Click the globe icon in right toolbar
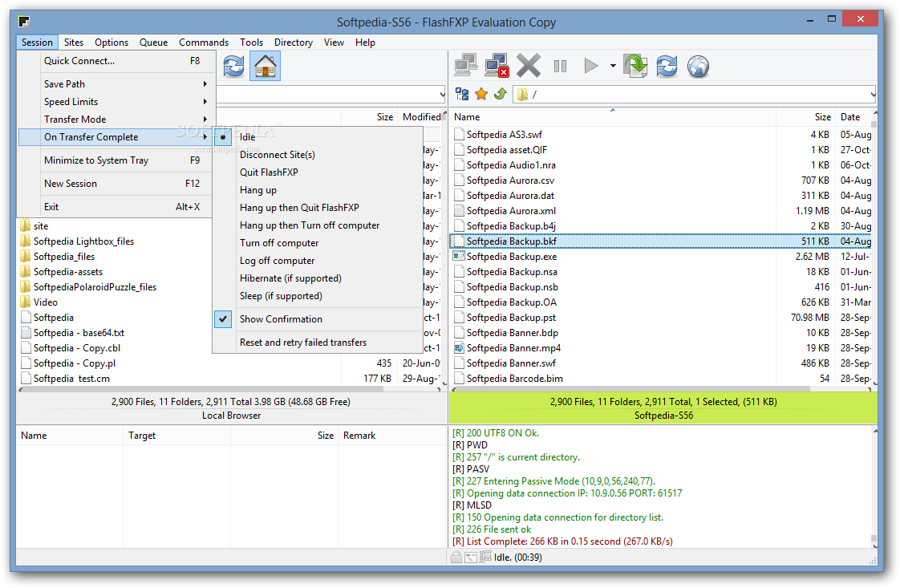The width and height of the screenshot is (900, 588). [x=698, y=66]
